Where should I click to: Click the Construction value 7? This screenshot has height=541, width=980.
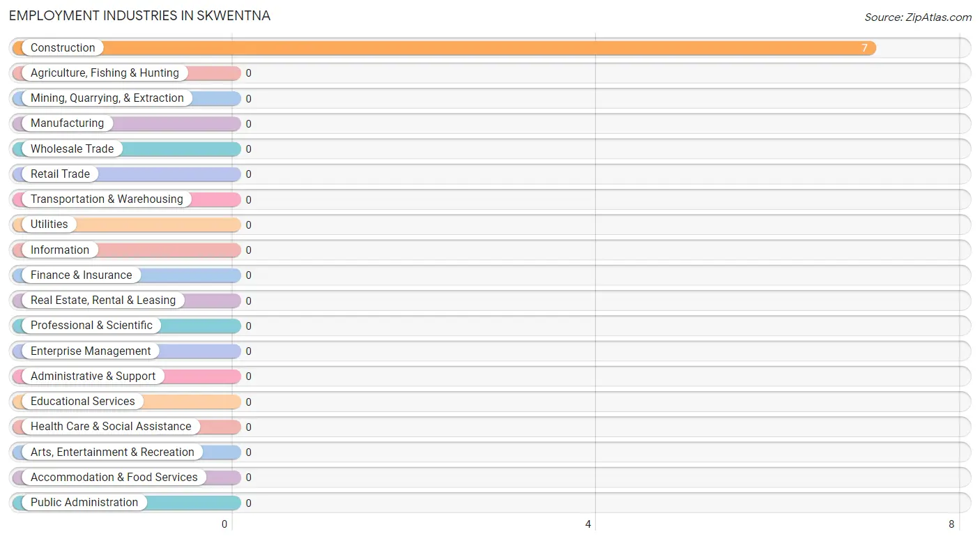(x=864, y=48)
